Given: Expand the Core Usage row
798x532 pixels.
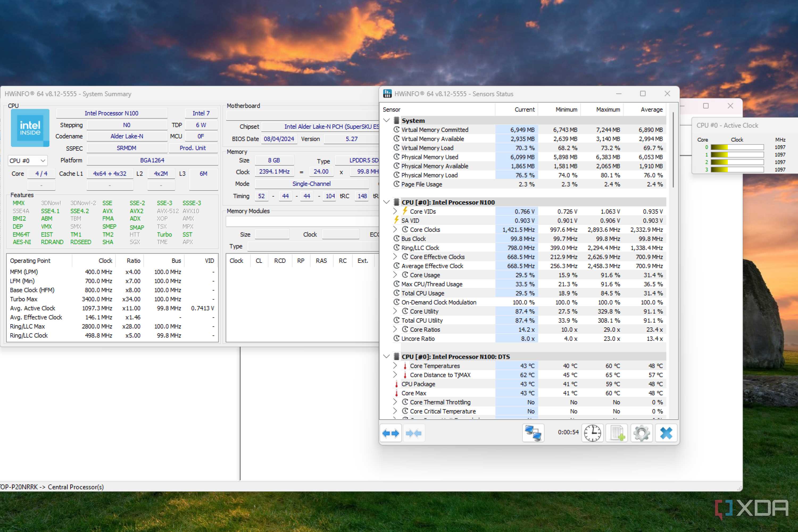Looking at the screenshot, I should (x=395, y=275).
